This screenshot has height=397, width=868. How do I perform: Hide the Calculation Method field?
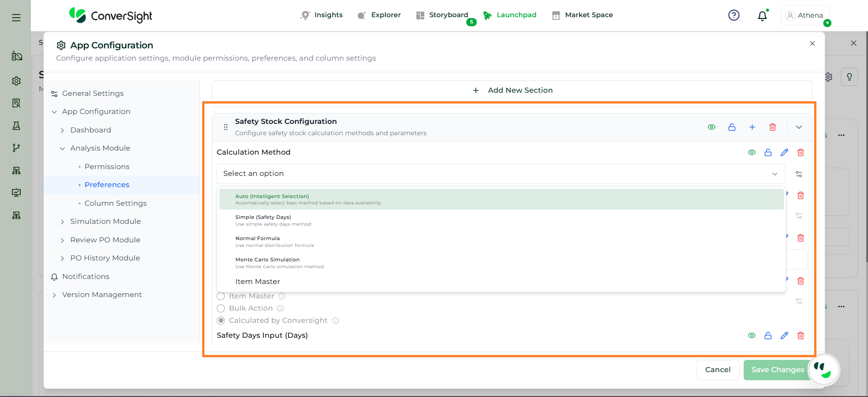[x=752, y=153]
